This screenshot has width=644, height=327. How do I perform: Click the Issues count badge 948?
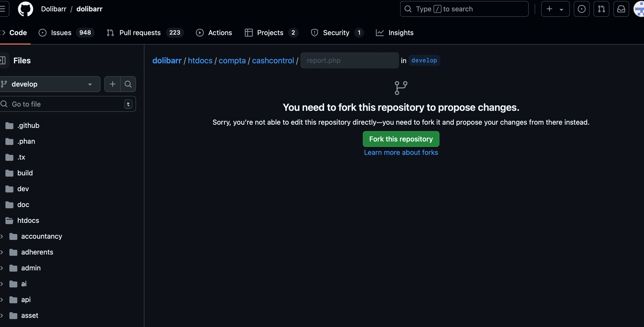[x=85, y=33]
